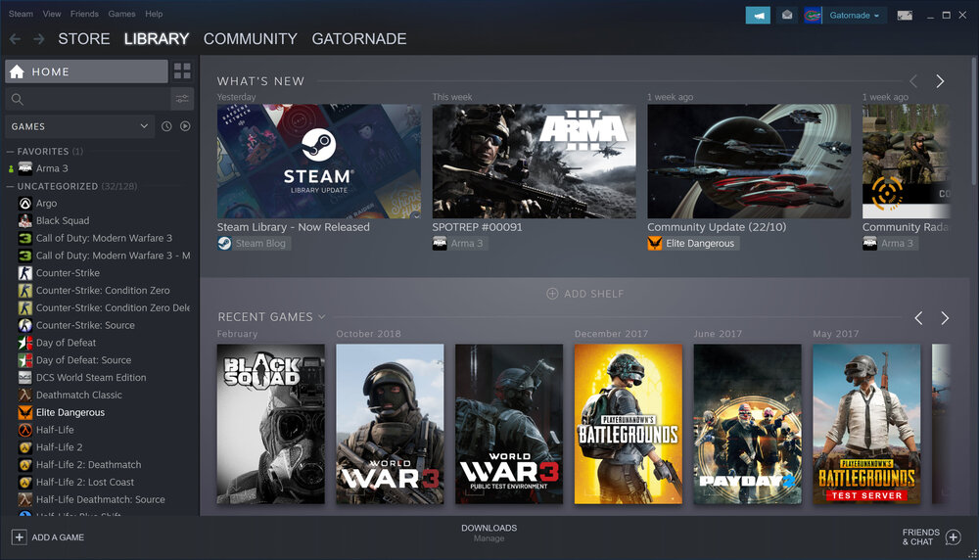The width and height of the screenshot is (979, 560).
Task: Click Add Shelf
Action: click(585, 294)
